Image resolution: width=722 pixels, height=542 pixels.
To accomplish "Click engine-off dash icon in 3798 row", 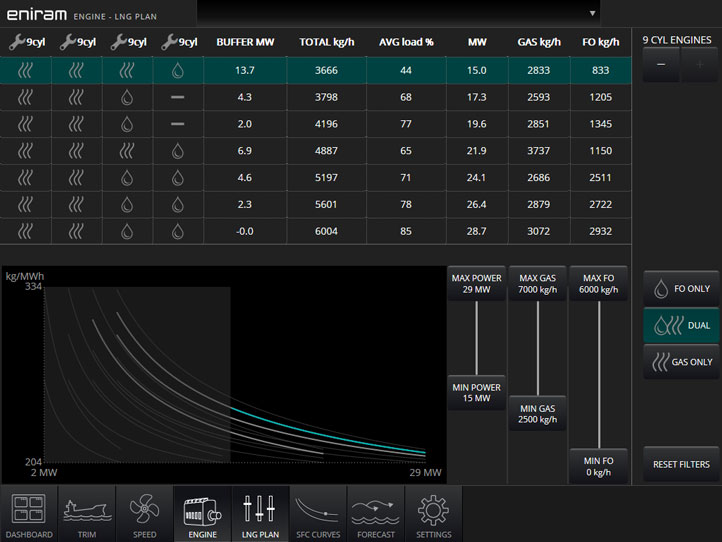I will pyautogui.click(x=178, y=97).
